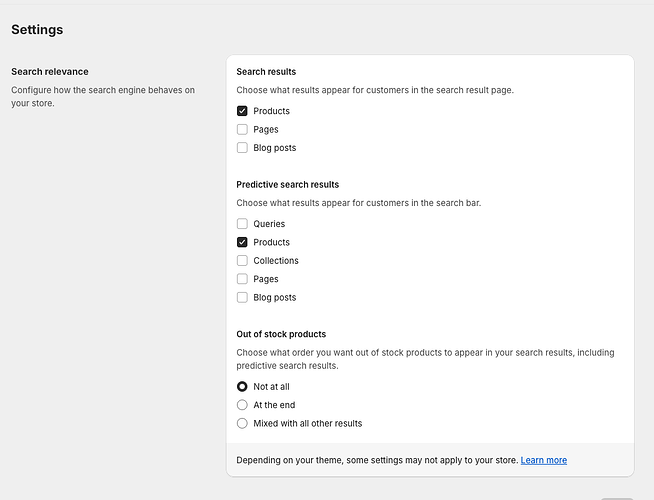
Task: Check Blog posts under Predictive search results
Action: coord(242,298)
